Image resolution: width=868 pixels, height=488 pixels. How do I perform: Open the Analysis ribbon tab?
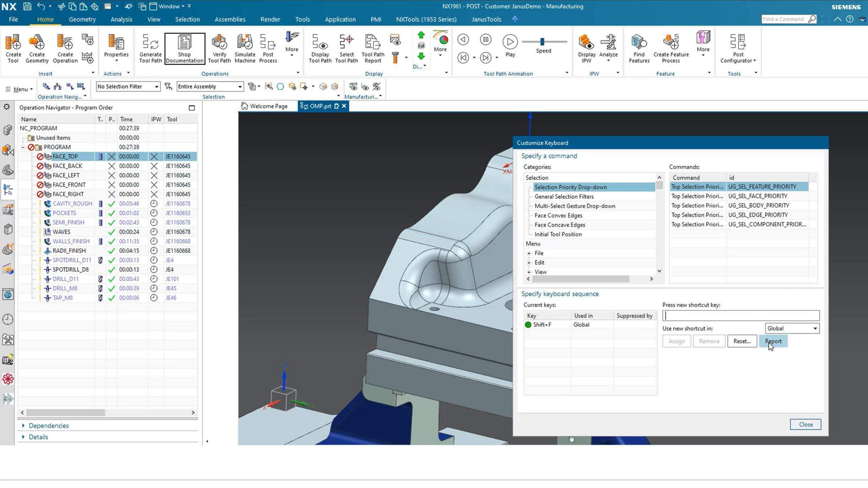point(121,19)
